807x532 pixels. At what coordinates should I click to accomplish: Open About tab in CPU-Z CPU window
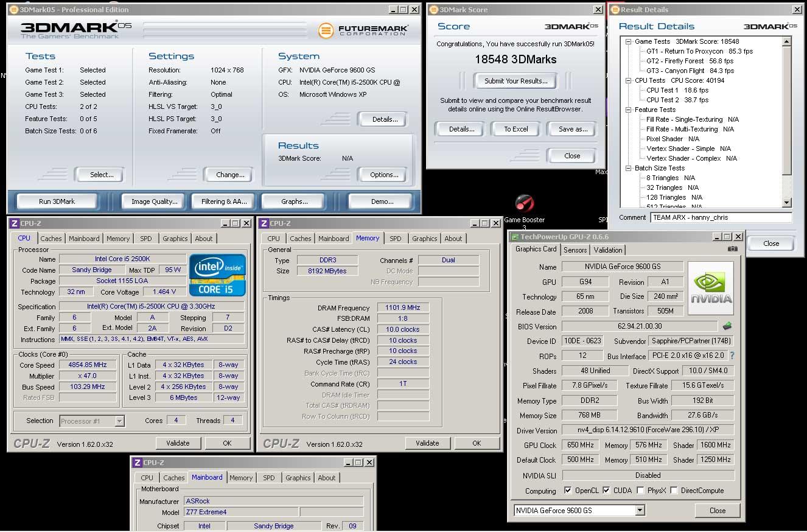coord(204,239)
